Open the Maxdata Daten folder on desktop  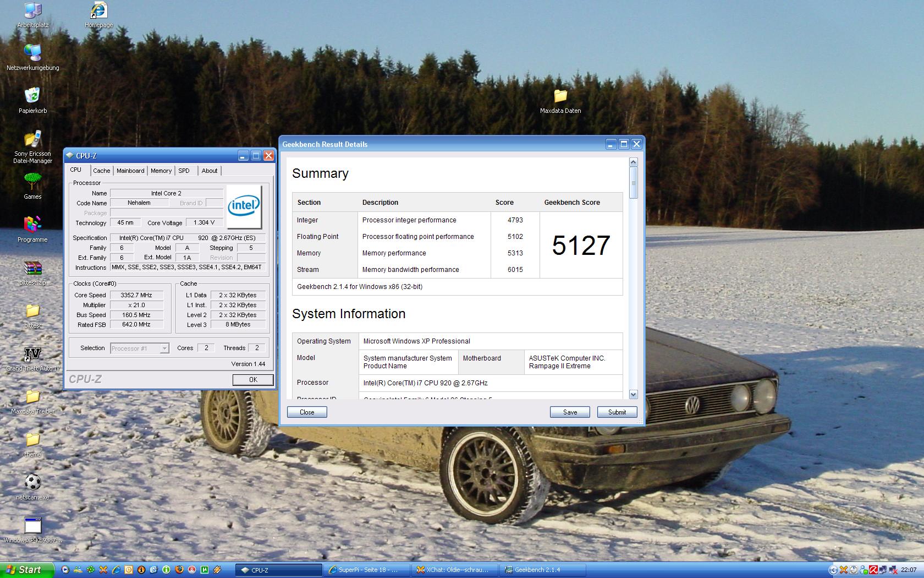pos(560,97)
